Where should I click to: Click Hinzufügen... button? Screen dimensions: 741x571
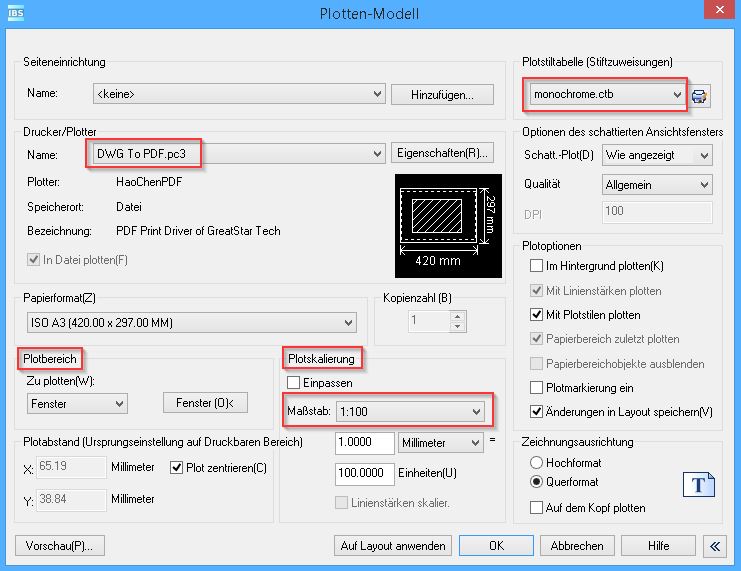click(x=442, y=95)
